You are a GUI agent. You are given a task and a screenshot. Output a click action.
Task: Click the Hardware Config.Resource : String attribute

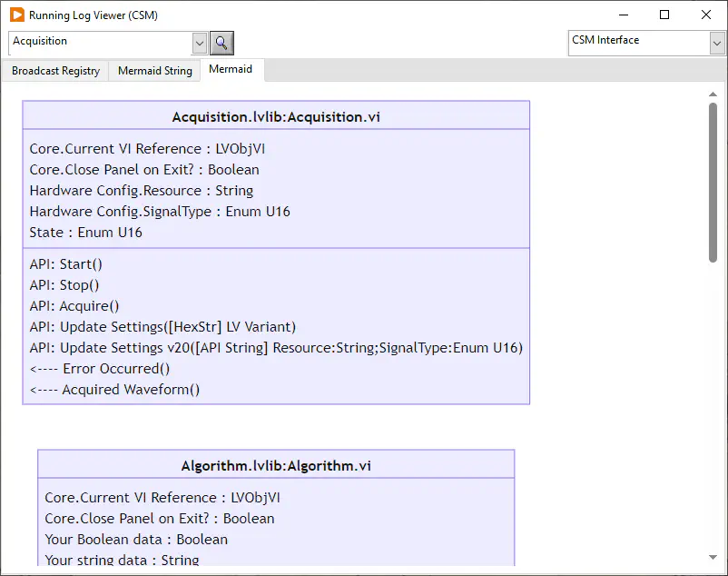pos(141,191)
